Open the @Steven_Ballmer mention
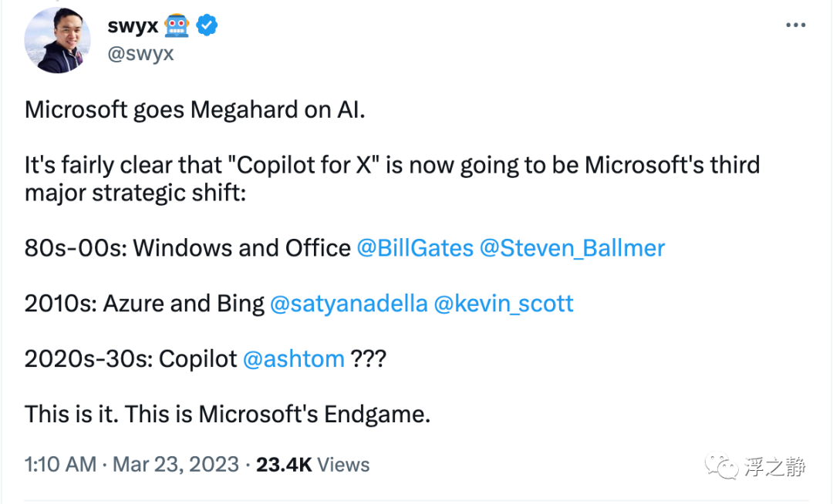 tap(572, 248)
